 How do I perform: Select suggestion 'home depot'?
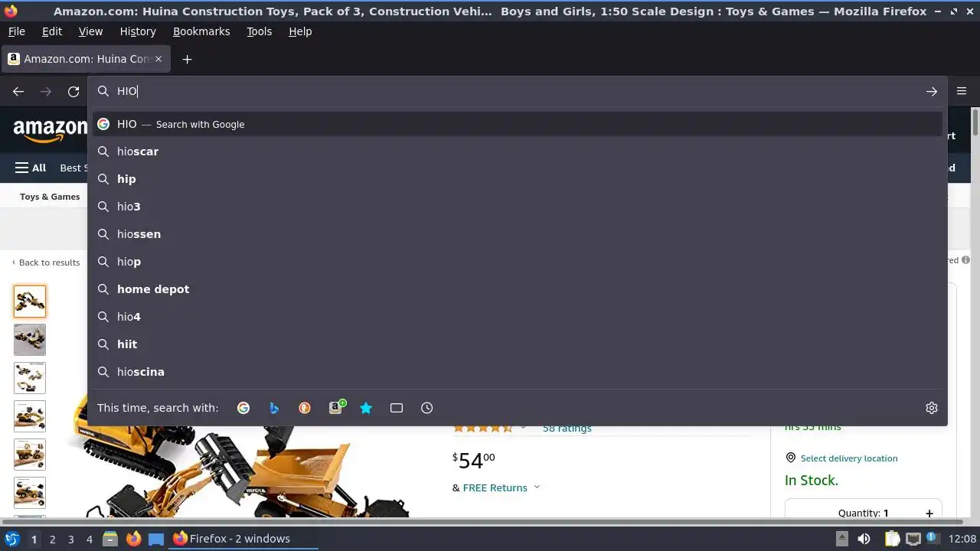click(518, 289)
